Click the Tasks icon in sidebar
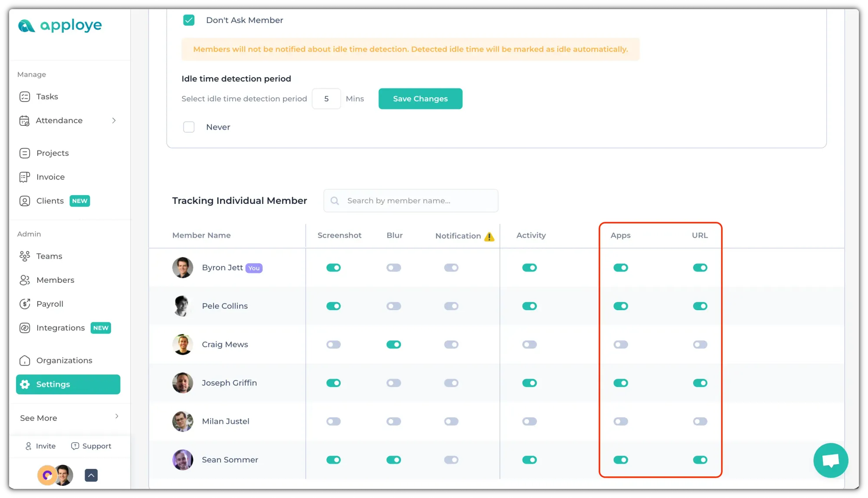868x498 pixels. coord(25,97)
